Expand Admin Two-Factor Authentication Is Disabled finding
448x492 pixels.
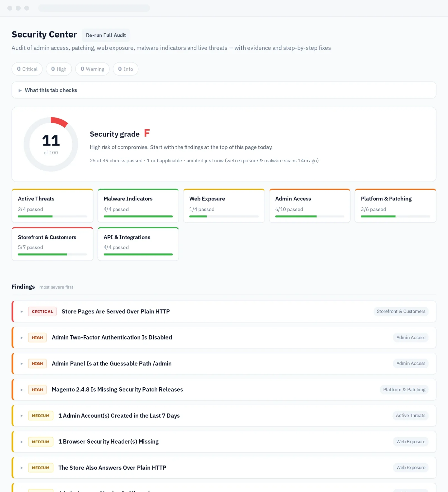click(224, 338)
